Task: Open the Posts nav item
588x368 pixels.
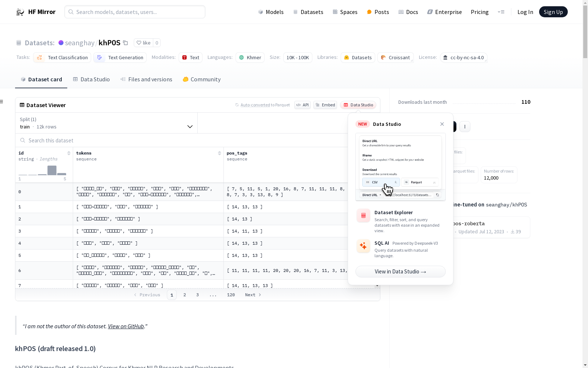Action: 378,12
